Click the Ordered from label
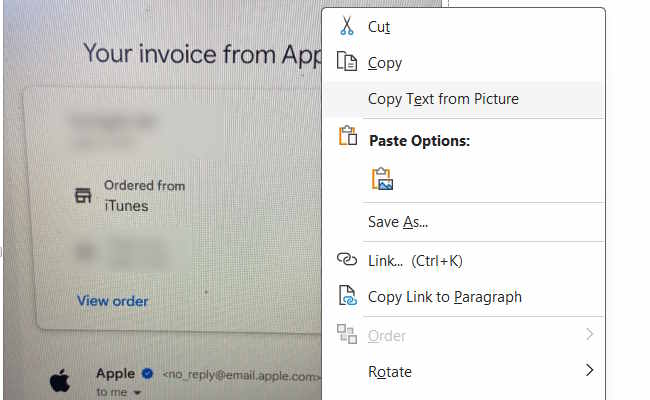 (x=144, y=186)
